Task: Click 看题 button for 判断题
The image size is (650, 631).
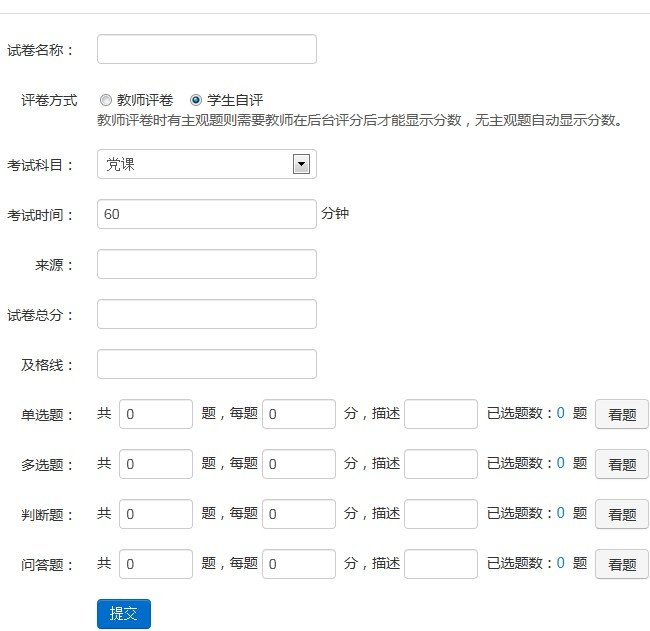Action: coord(622,514)
